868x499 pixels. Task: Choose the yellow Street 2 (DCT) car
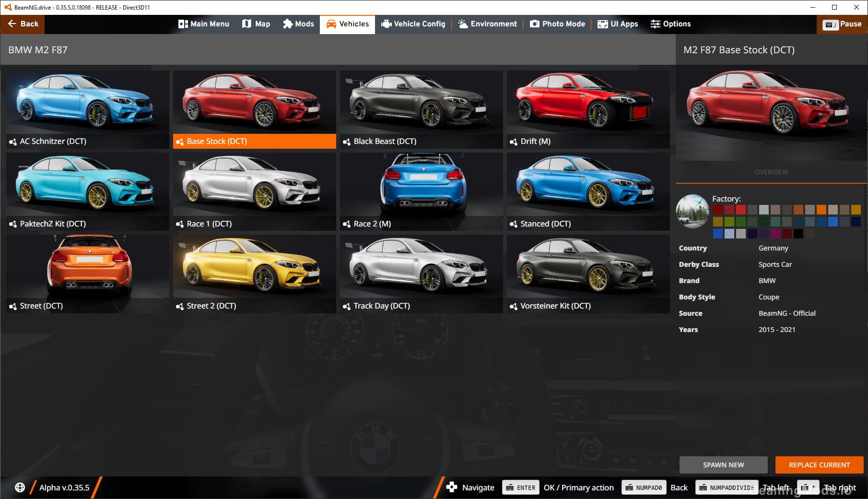click(x=254, y=273)
